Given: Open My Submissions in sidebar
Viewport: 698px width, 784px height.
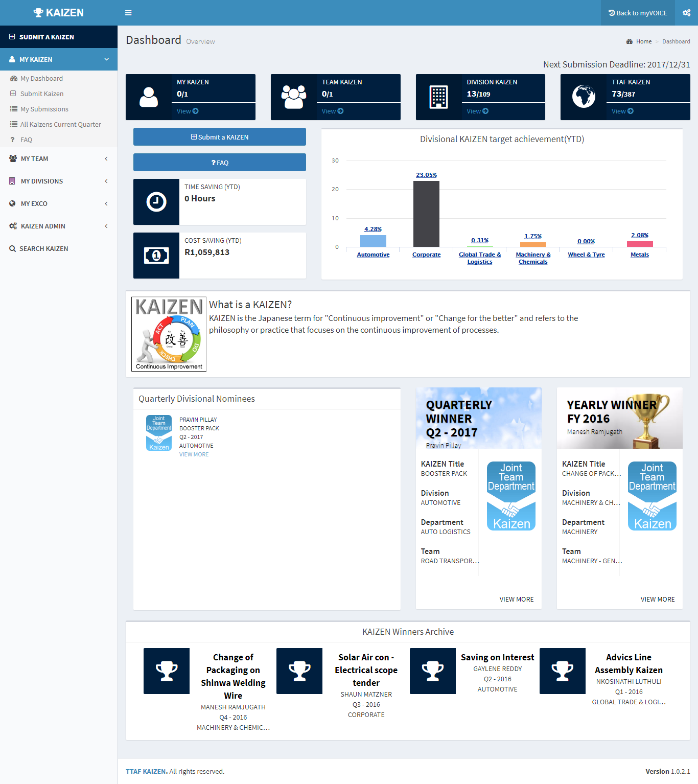Looking at the screenshot, I should pyautogui.click(x=44, y=109).
